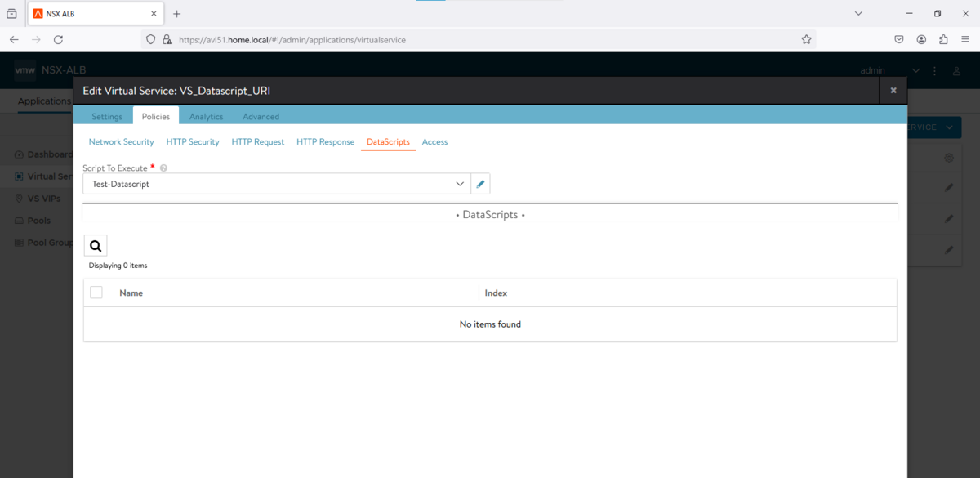The image size is (980, 478).
Task: Click the Save to Pocket icon
Action: [x=899, y=39]
